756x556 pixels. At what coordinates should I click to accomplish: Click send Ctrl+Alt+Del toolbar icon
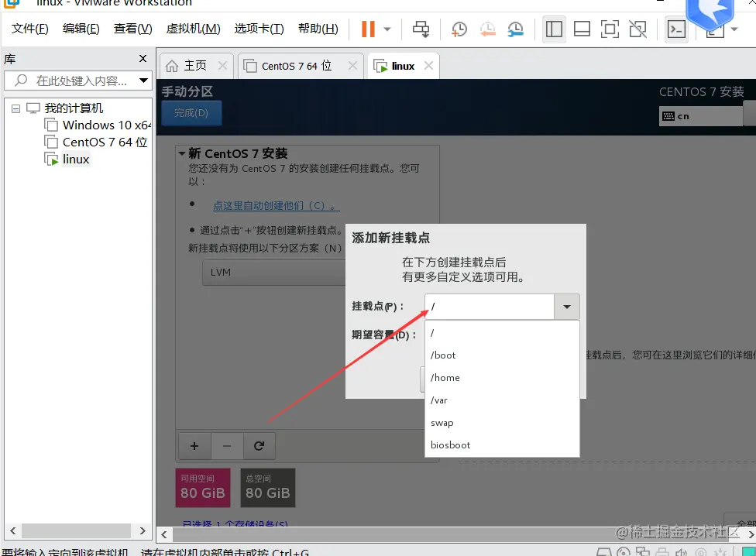[x=421, y=29]
